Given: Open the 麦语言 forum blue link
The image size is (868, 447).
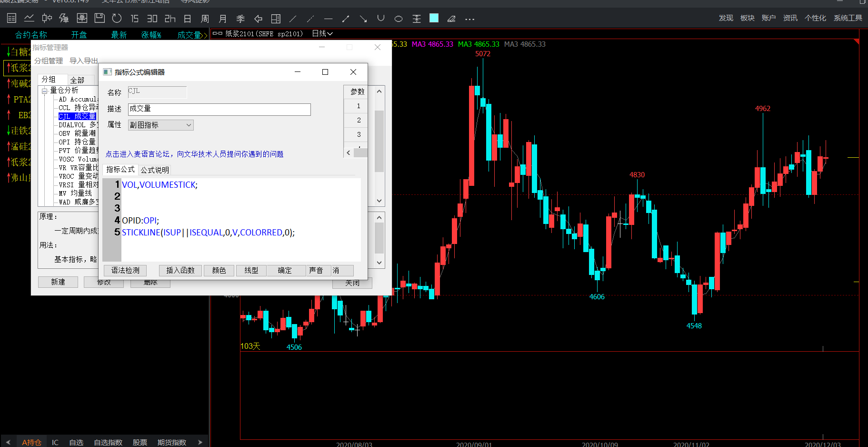Looking at the screenshot, I should 194,154.
